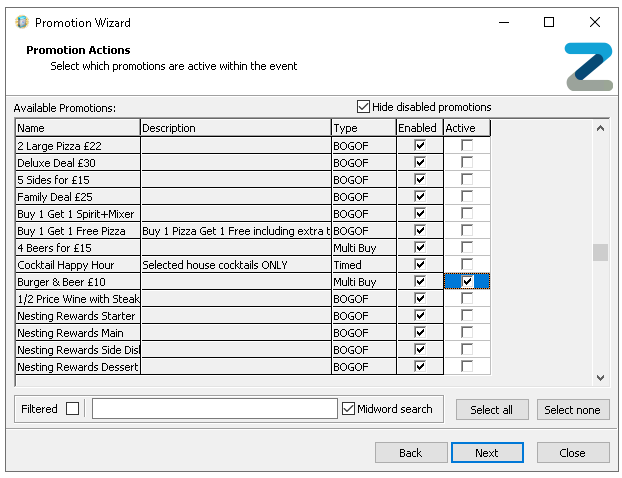Uncheck Active for Burger & Beer £10
Image resolution: width=622 pixels, height=478 pixels.
(x=467, y=282)
